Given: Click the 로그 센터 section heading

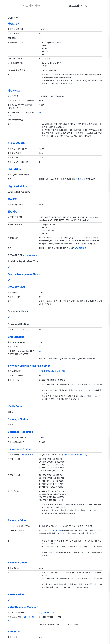Looking at the screenshot, I should 12,199.
